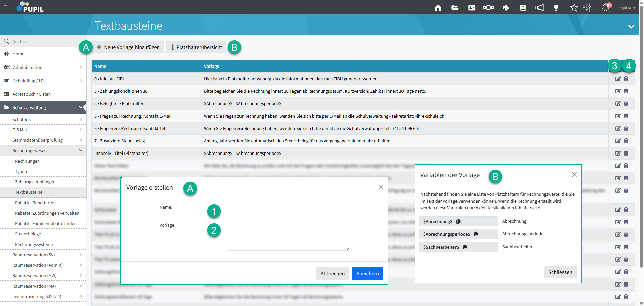Click Schliessen in the variables dialog
The width and height of the screenshot is (644, 306).
(560, 272)
